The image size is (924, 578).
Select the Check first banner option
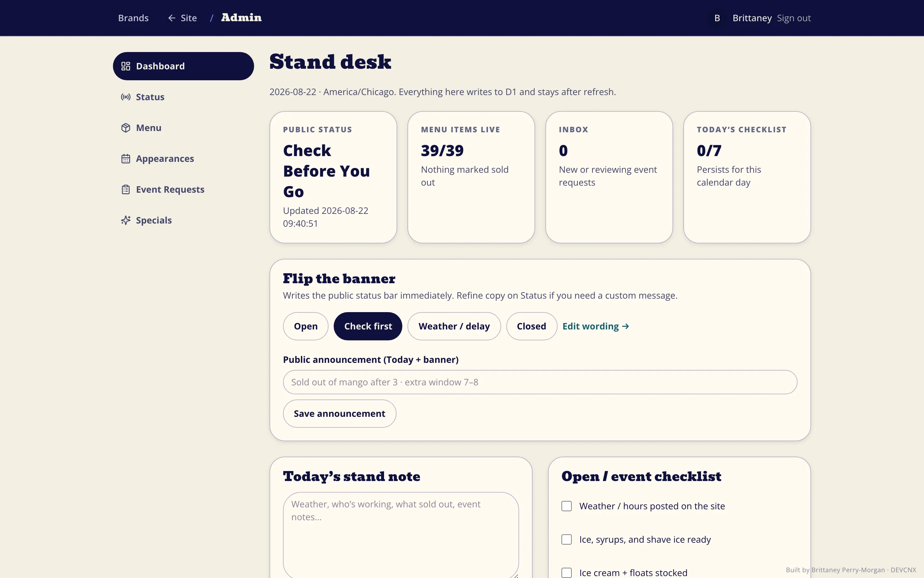point(368,326)
